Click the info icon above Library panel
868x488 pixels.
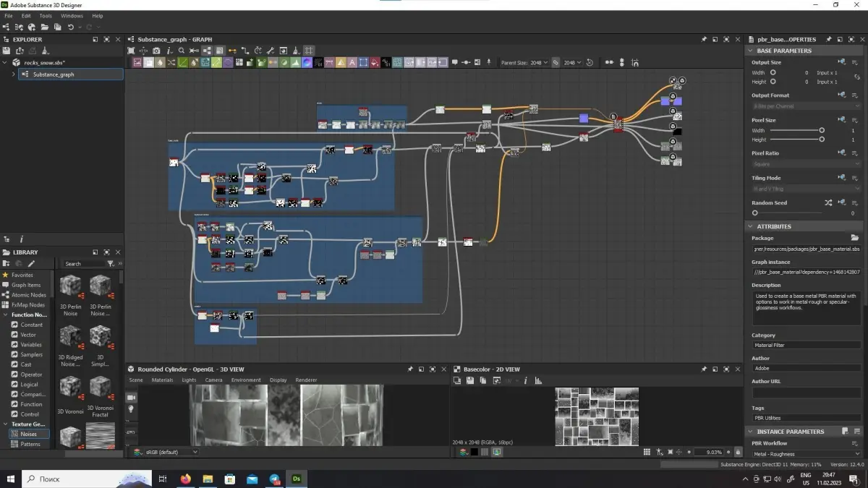[21, 239]
